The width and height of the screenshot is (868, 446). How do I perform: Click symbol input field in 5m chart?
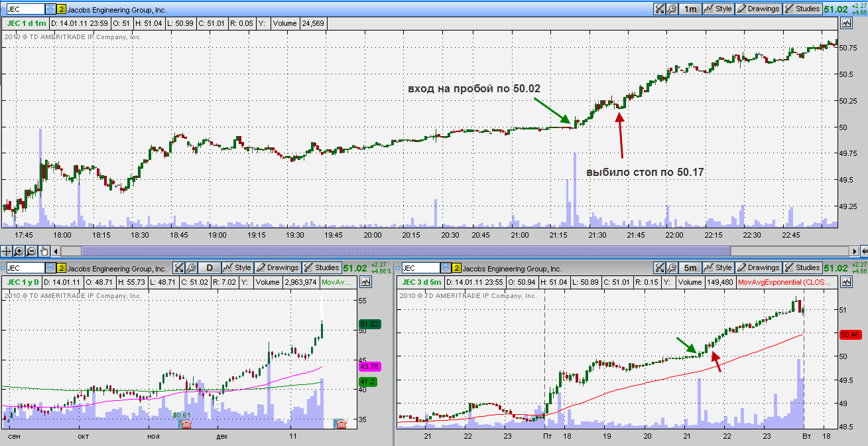[420, 268]
